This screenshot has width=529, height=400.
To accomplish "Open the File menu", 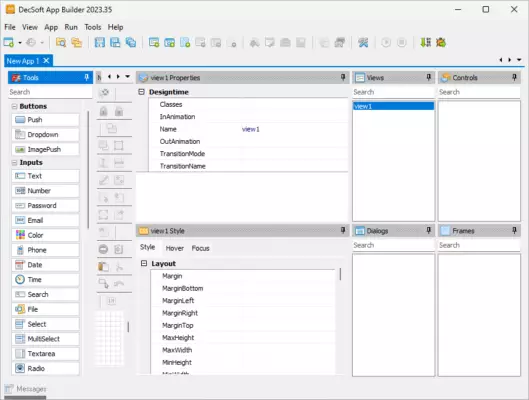I will coord(10,27).
